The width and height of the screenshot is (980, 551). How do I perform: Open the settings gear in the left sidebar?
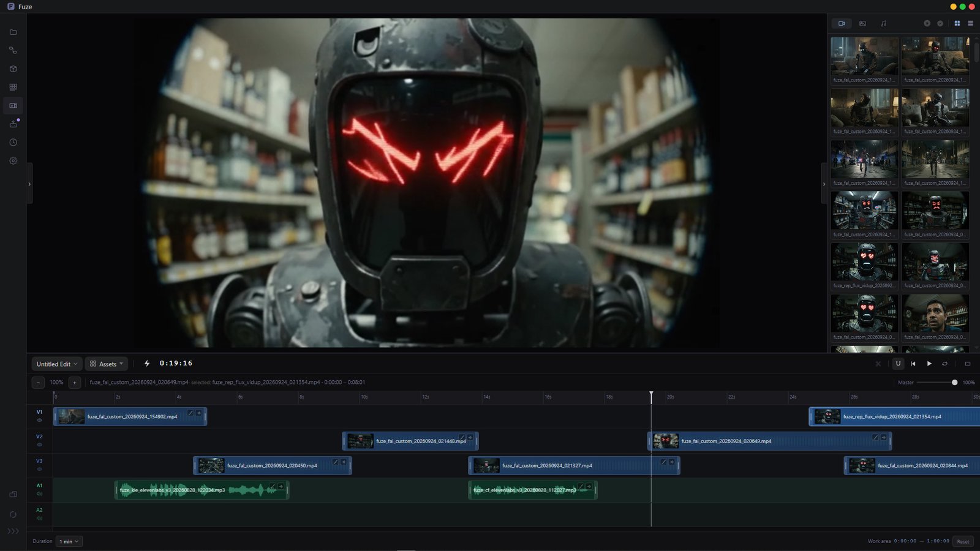click(13, 160)
